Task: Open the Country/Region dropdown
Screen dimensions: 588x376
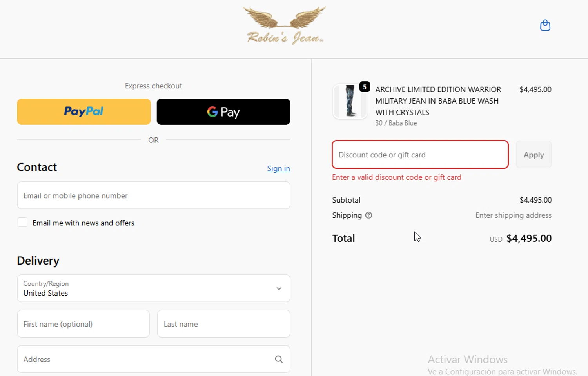Action: pos(154,288)
